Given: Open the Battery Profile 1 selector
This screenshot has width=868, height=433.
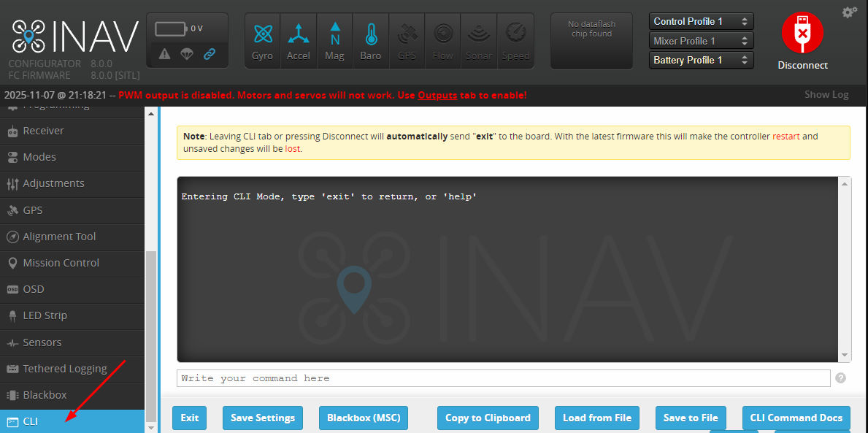Looking at the screenshot, I should coord(701,60).
